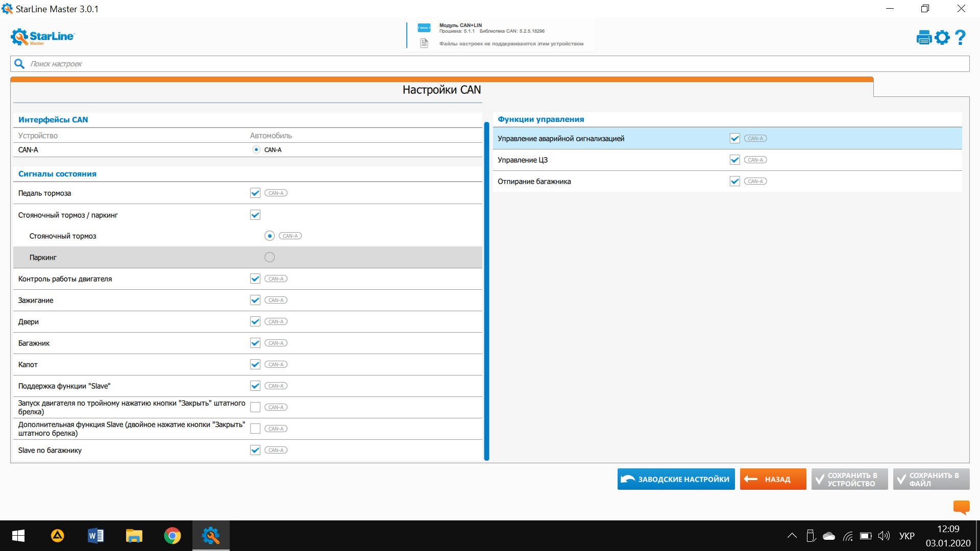Open Word from the taskbar
Viewport: 980px width, 551px height.
[95, 536]
